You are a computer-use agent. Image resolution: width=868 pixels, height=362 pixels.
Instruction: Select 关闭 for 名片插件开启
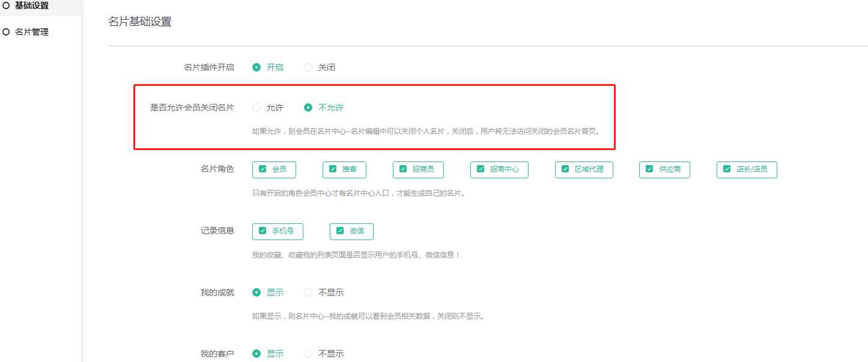click(308, 67)
